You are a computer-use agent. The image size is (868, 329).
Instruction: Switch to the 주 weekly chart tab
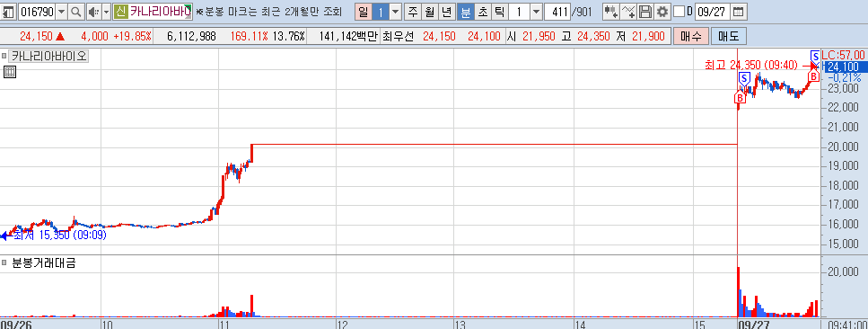[412, 11]
